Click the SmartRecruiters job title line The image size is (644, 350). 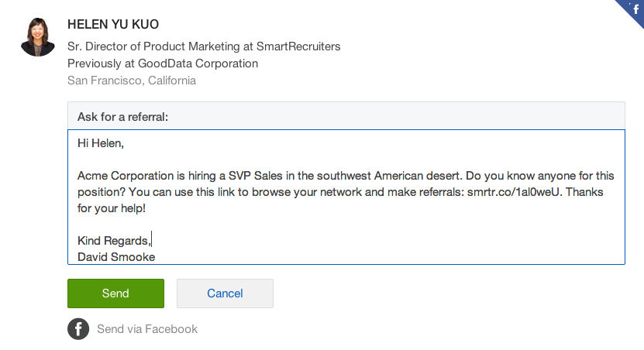coord(204,46)
